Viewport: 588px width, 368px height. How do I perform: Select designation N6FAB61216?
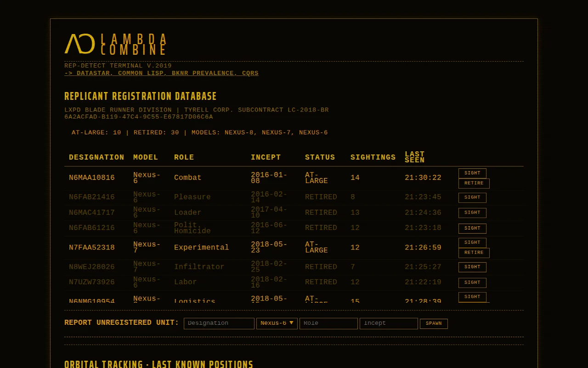[92, 228]
